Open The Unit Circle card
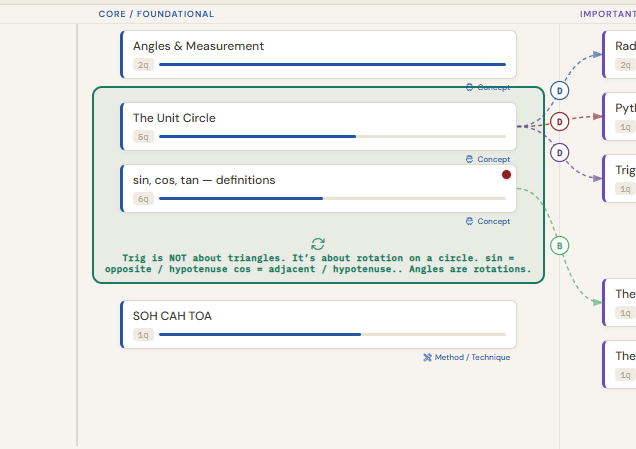This screenshot has height=449, width=636. click(317, 119)
